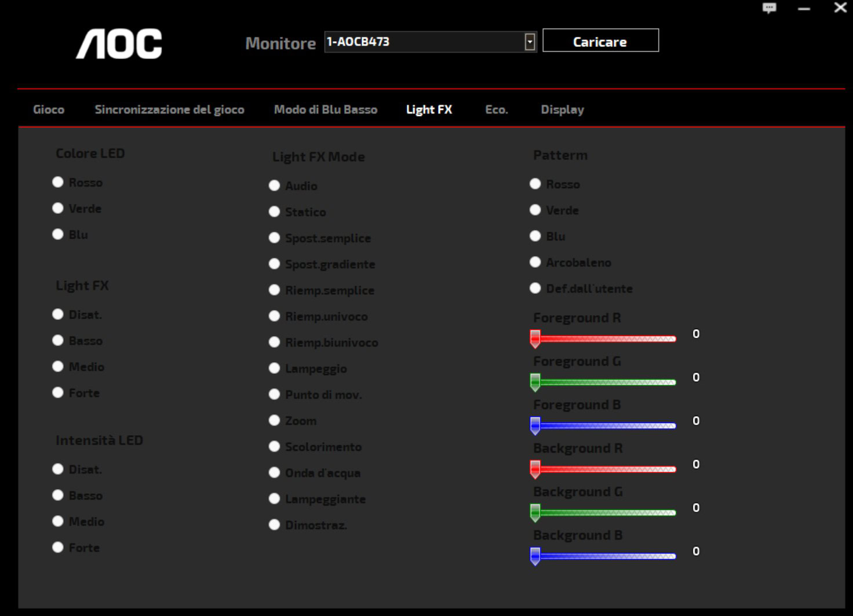The width and height of the screenshot is (853, 616).
Task: Open the Sincronizzazione del gioco tab
Action: [x=169, y=110]
